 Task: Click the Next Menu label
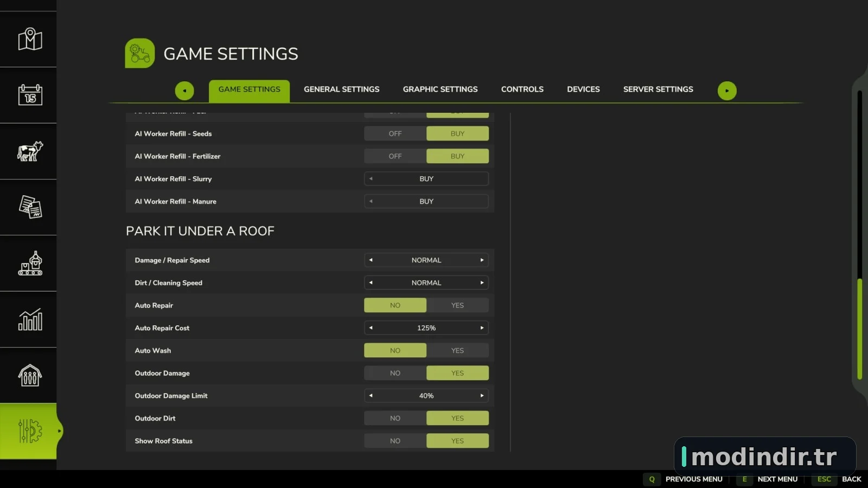point(777,479)
